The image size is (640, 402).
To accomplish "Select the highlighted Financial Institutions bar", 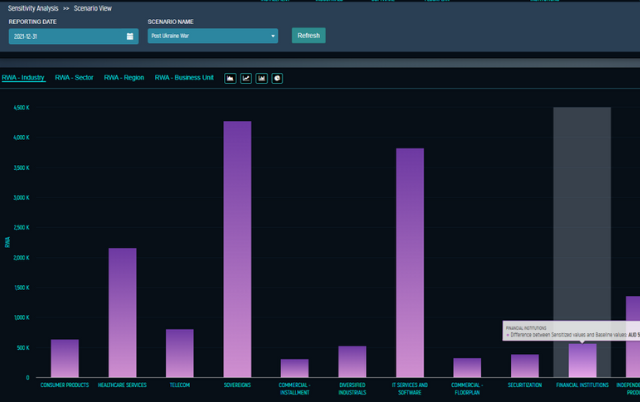I will 582,360.
